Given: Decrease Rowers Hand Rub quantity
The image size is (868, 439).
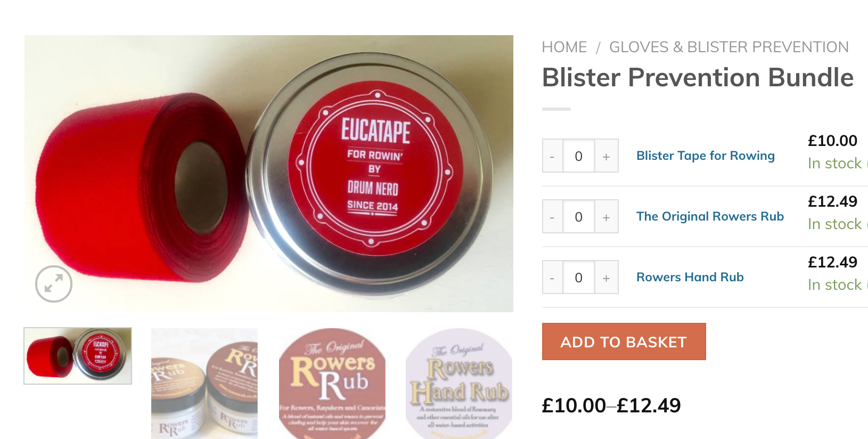Looking at the screenshot, I should (x=552, y=277).
